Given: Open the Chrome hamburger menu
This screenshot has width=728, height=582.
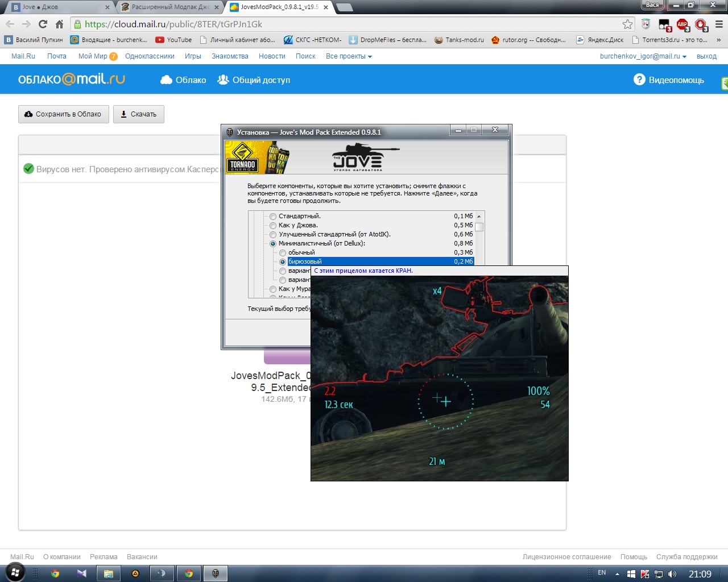Looking at the screenshot, I should [x=719, y=24].
